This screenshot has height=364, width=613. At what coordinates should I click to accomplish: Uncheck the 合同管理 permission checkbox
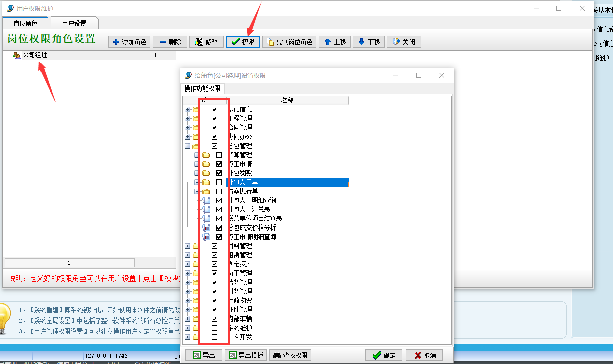pos(214,127)
